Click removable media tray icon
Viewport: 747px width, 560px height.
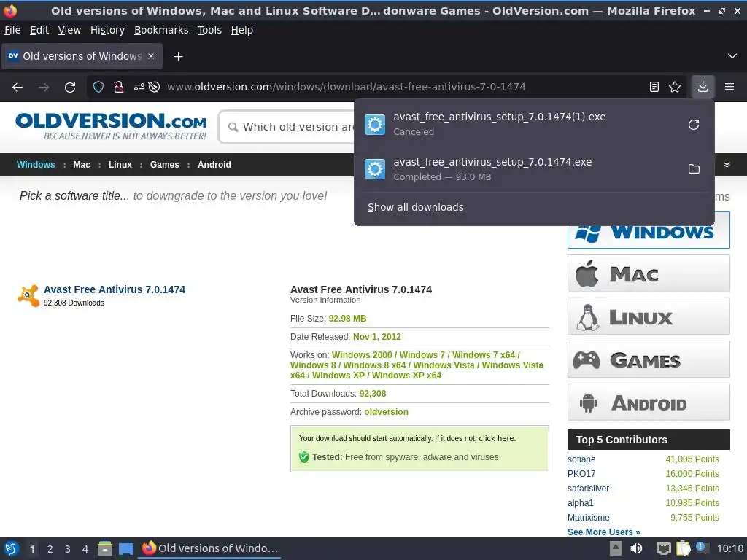[616, 548]
